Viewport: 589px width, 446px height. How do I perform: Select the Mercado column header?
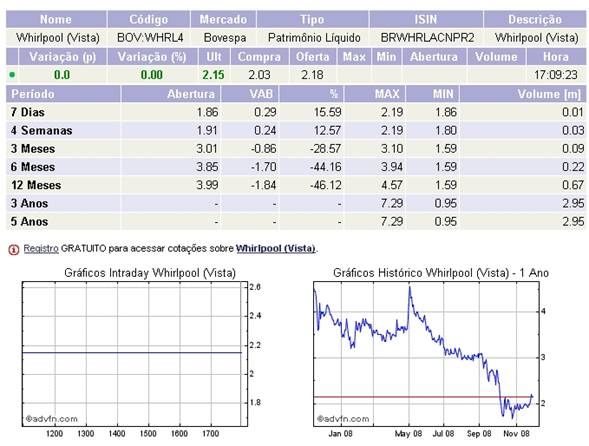pyautogui.click(x=223, y=19)
